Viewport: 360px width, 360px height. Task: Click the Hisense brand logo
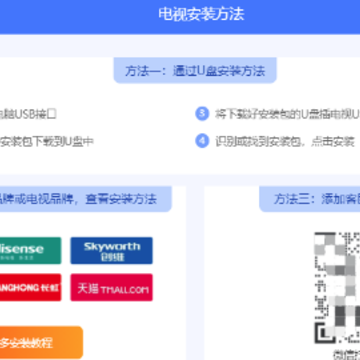pos(30,251)
